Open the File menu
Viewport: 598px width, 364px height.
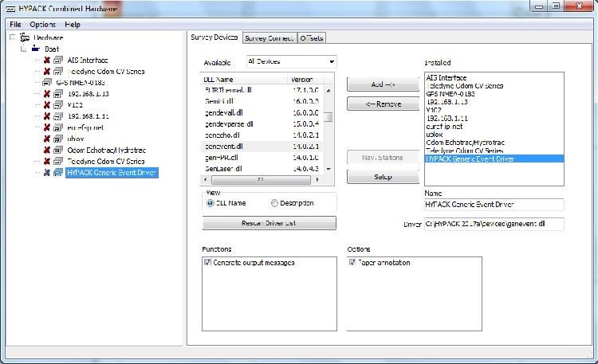click(15, 25)
